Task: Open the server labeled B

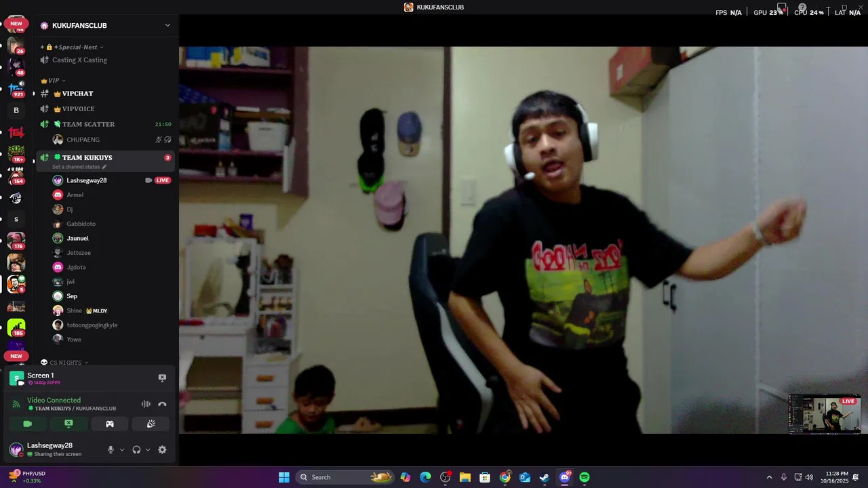Action: click(16, 110)
